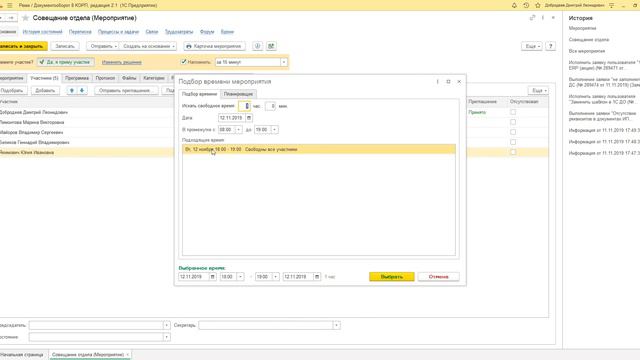Open favorites star icon in title bar
This screenshot has width=640, height=360.
(538, 5)
